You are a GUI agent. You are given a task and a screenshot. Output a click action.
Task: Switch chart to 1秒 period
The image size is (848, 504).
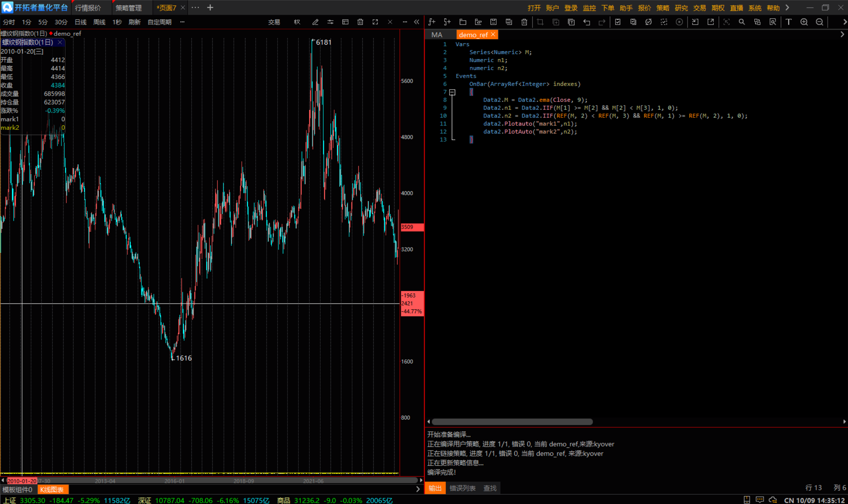point(117,22)
